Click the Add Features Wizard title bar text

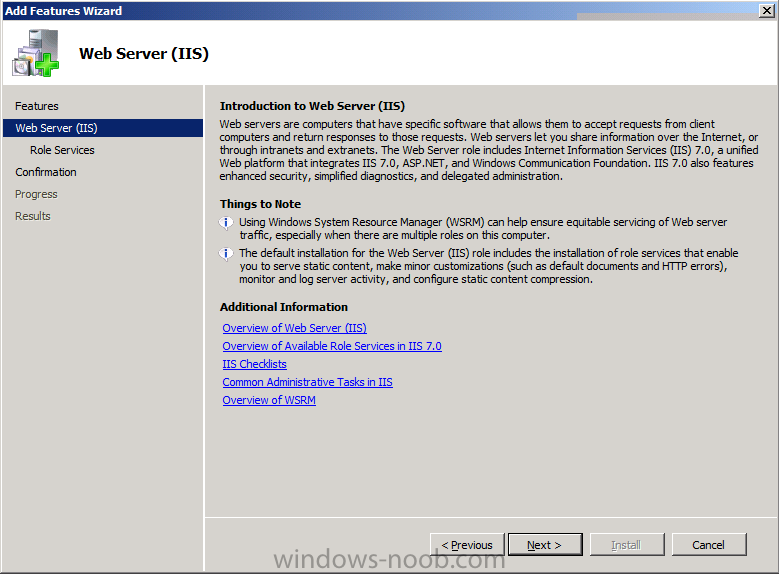[63, 10]
